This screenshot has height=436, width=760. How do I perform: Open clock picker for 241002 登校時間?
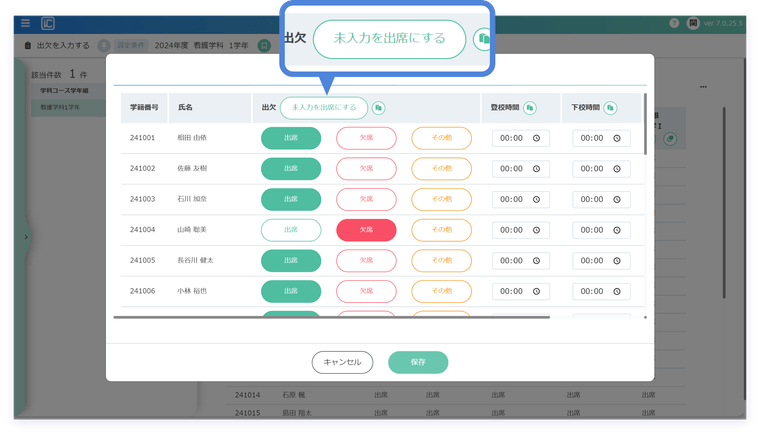tap(537, 169)
